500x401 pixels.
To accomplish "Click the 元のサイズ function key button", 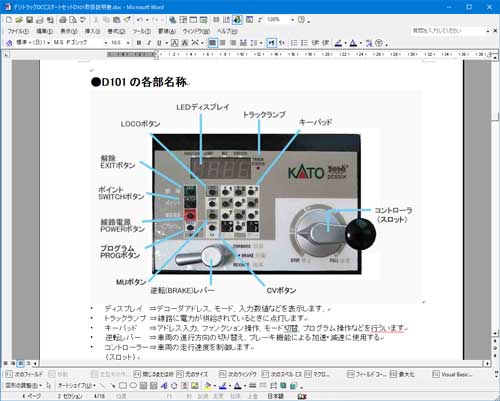I will point(192,374).
